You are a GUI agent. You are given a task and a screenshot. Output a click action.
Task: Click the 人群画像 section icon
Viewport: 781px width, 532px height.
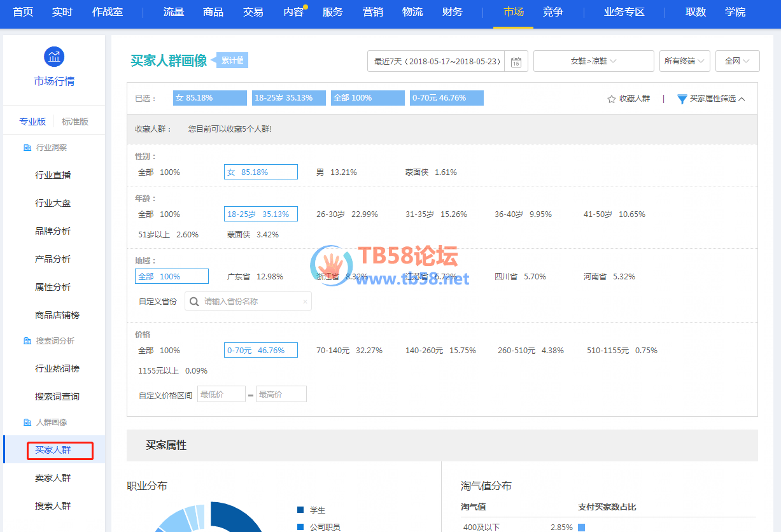[27, 423]
